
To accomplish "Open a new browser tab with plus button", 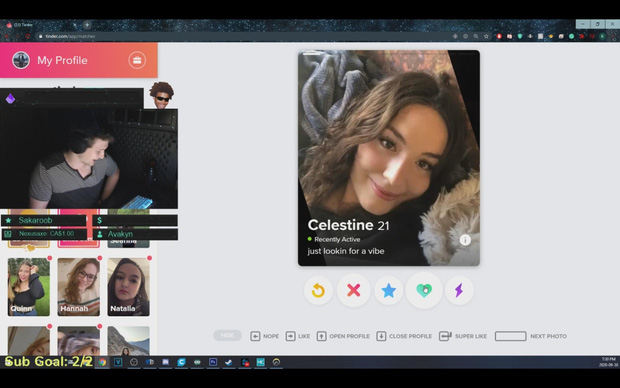I will [87, 25].
